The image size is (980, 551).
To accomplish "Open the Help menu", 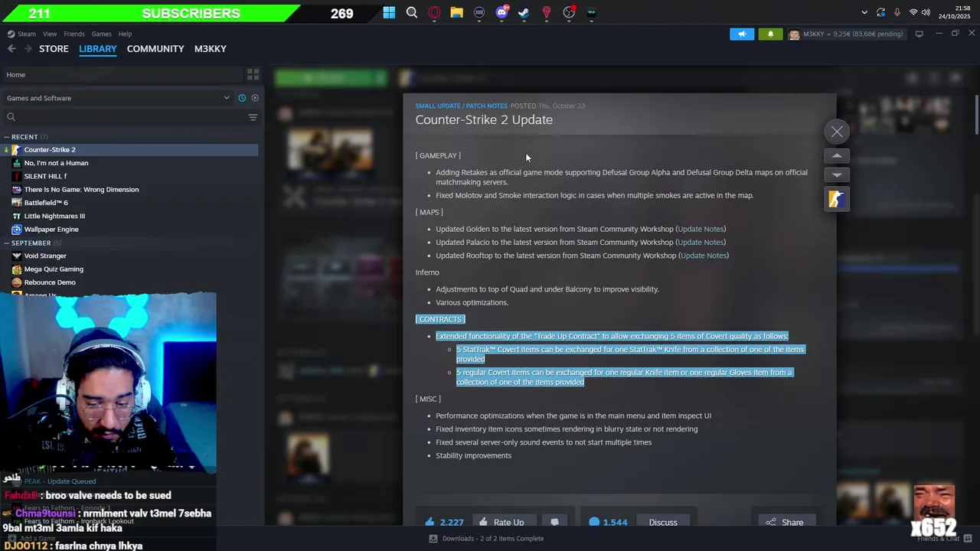I will click(x=125, y=34).
